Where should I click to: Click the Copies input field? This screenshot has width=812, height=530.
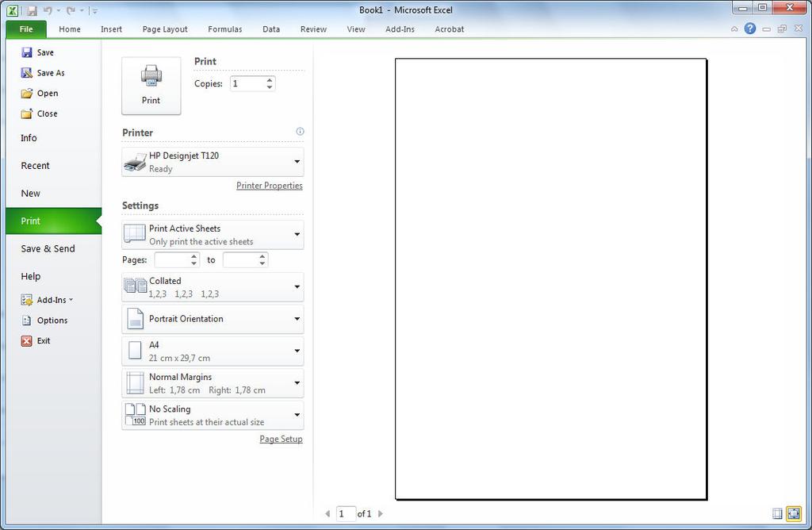click(247, 83)
